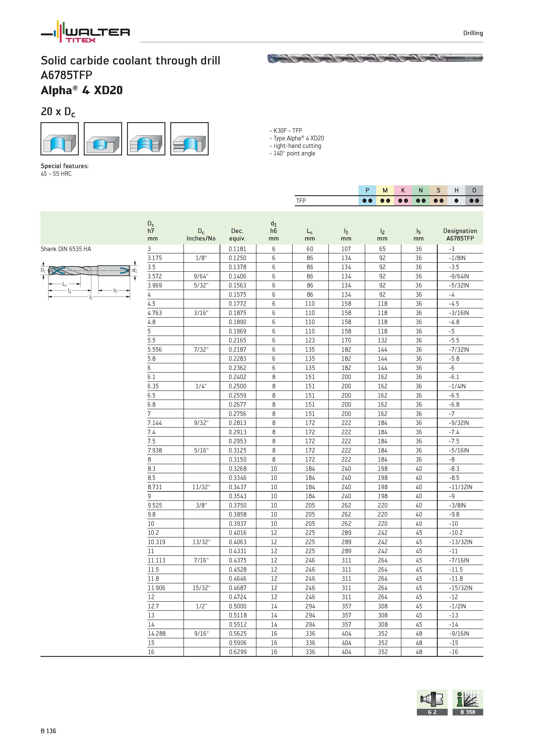
Task: Click the decimal equivalent '0.5000'
Action: (238, 606)
